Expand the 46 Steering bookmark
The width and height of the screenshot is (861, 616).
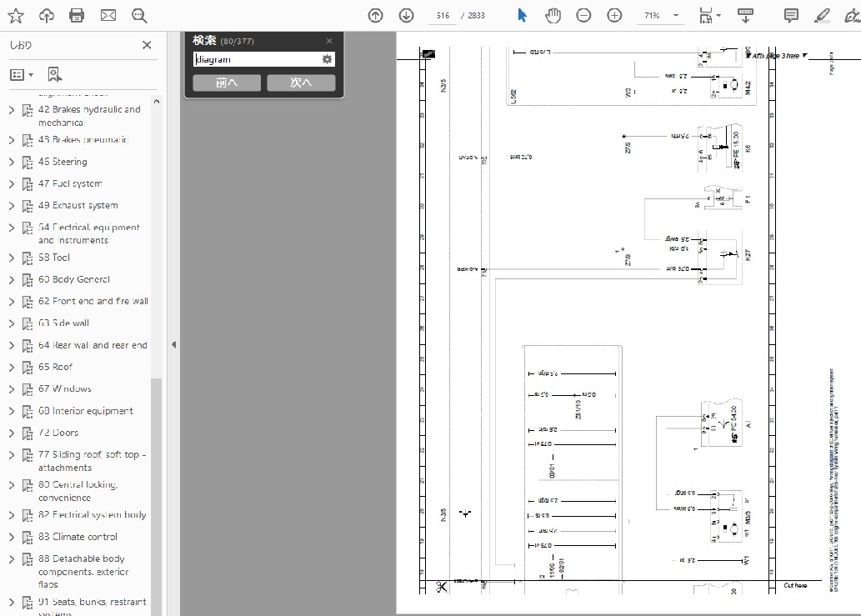12,162
